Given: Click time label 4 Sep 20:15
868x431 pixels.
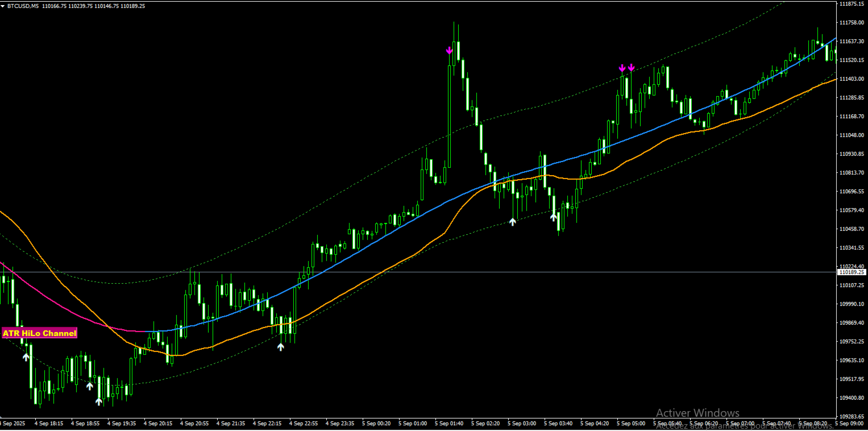Looking at the screenshot, I should pyautogui.click(x=158, y=423).
